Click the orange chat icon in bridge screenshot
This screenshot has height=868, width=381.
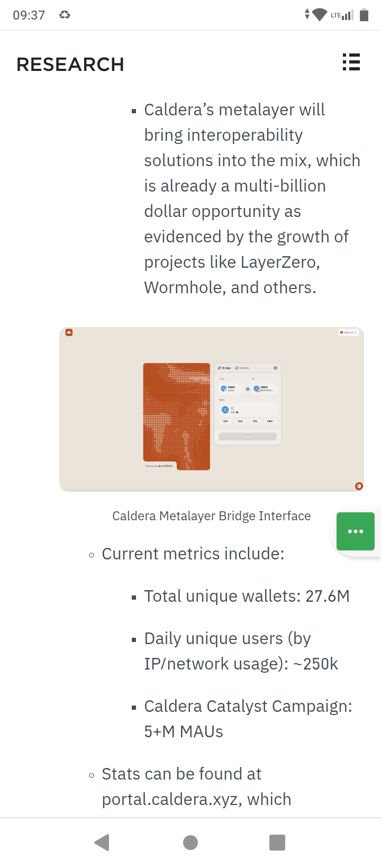tap(359, 486)
